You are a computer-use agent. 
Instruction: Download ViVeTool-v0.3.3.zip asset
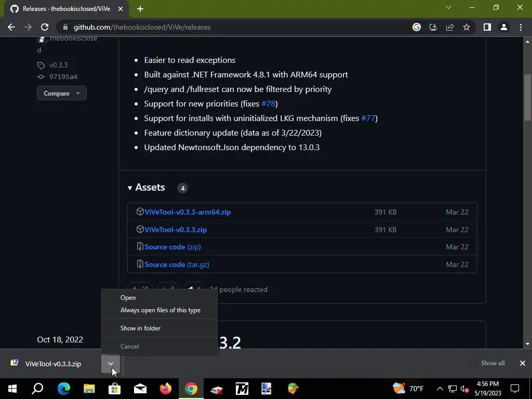tap(176, 230)
